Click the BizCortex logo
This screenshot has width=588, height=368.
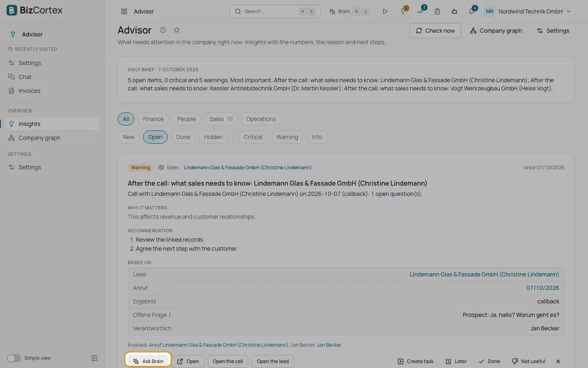click(x=35, y=10)
